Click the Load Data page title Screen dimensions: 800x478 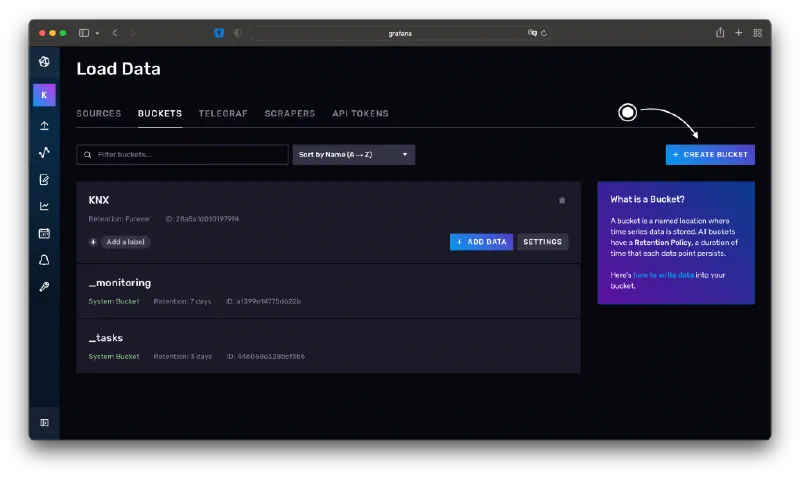click(x=118, y=69)
